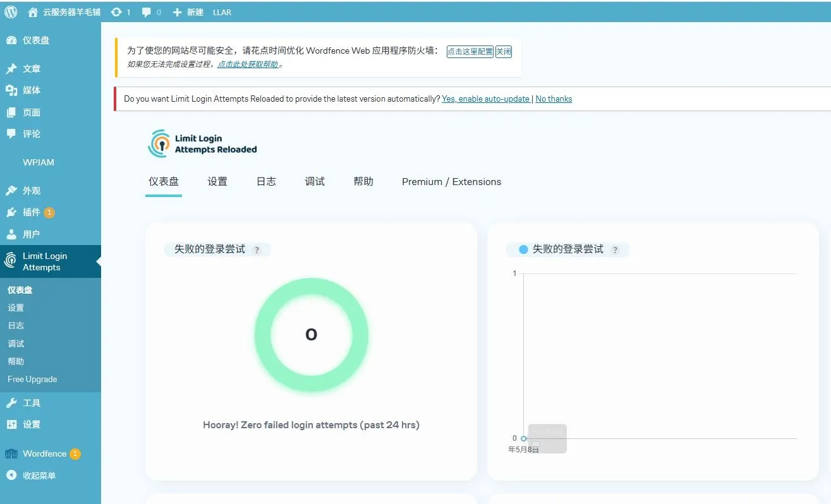The height and width of the screenshot is (504, 831).
Task: Click the home icon for 云服务器羊毛铺
Action: point(33,12)
